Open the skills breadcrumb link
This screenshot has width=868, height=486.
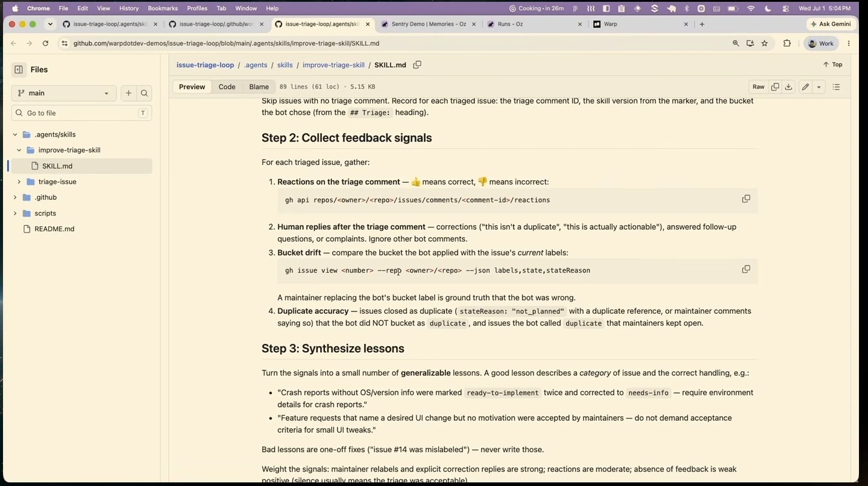pyautogui.click(x=285, y=64)
